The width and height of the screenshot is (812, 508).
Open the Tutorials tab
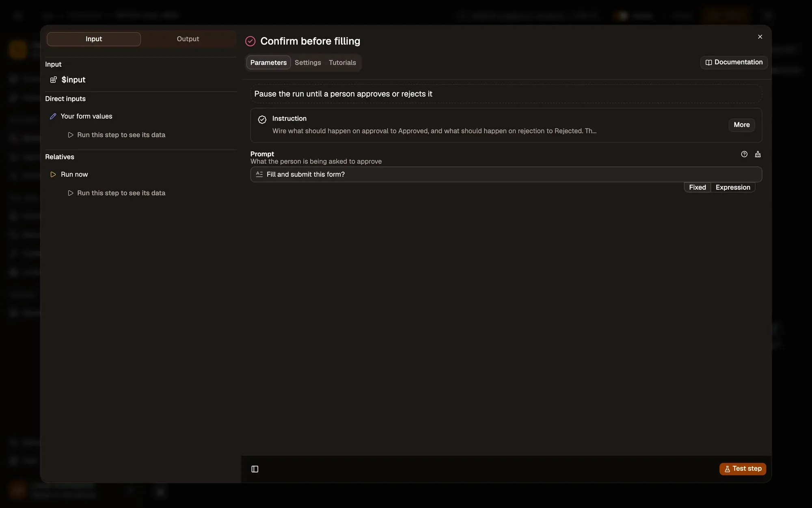point(342,63)
